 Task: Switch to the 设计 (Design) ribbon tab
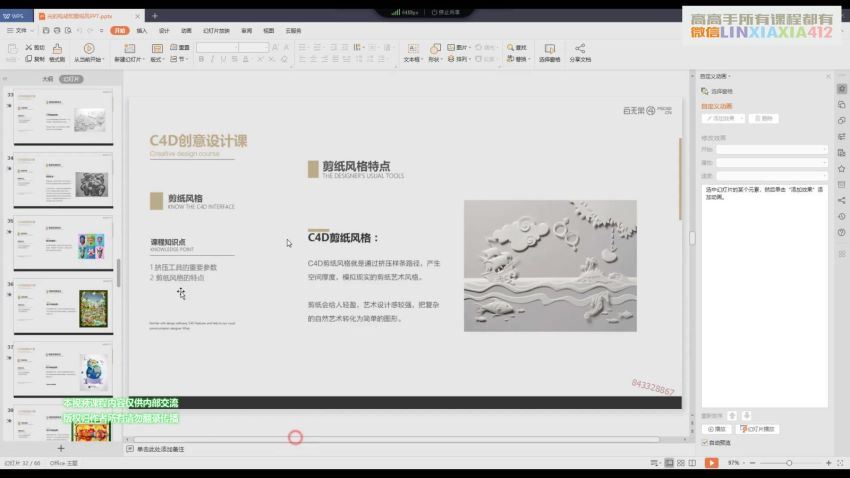point(164,31)
